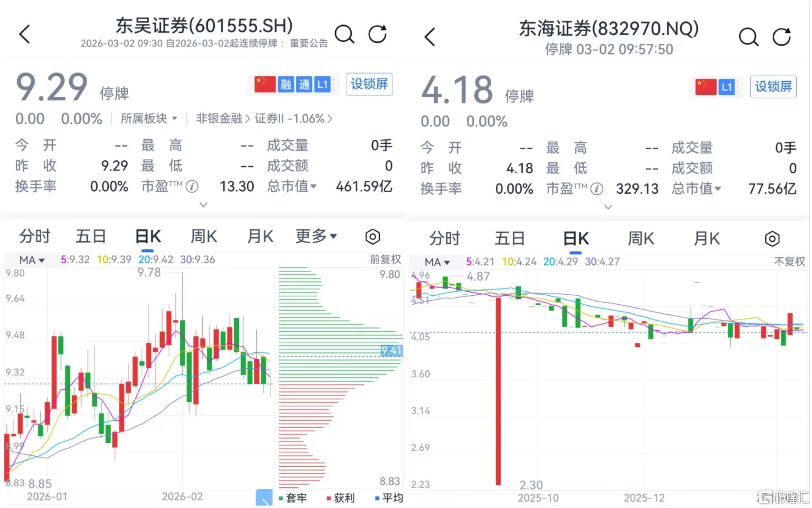Refresh 东海证券 quote data

(782, 37)
